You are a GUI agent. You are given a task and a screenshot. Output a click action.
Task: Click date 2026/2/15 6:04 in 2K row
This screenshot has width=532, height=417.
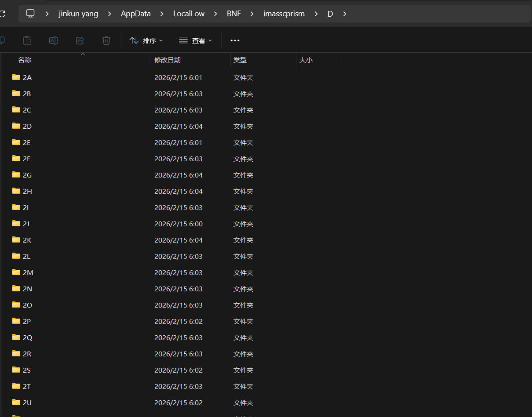[179, 240]
